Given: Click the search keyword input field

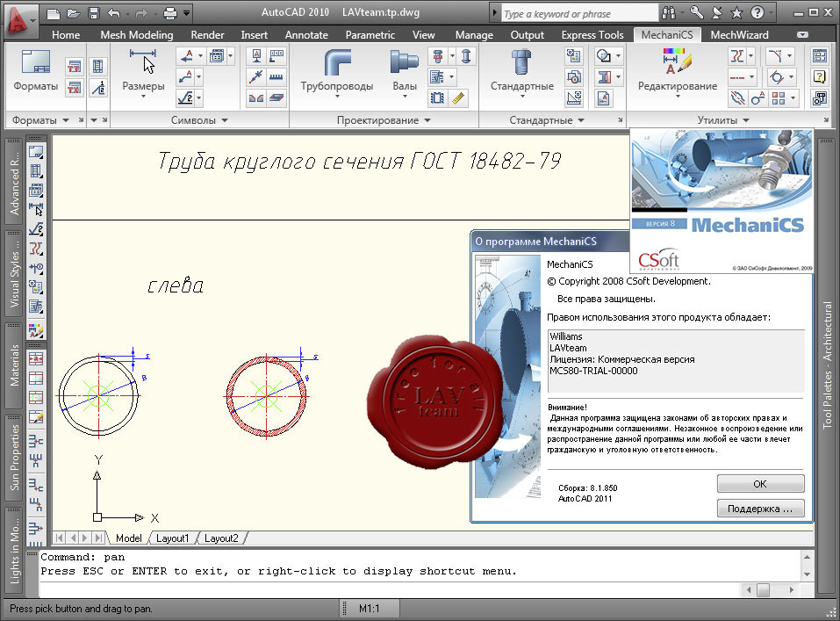Looking at the screenshot, I should pos(579,14).
